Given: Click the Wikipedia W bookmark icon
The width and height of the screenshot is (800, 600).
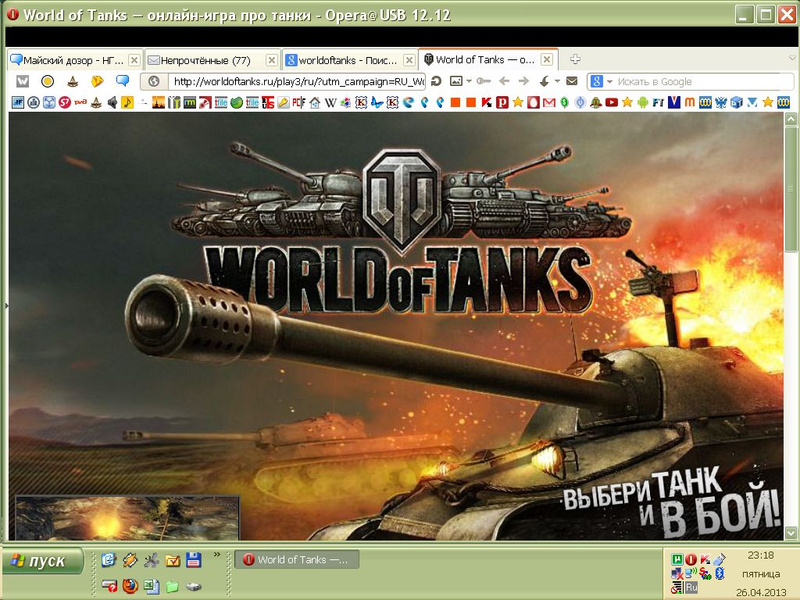Looking at the screenshot, I should pyautogui.click(x=22, y=81).
